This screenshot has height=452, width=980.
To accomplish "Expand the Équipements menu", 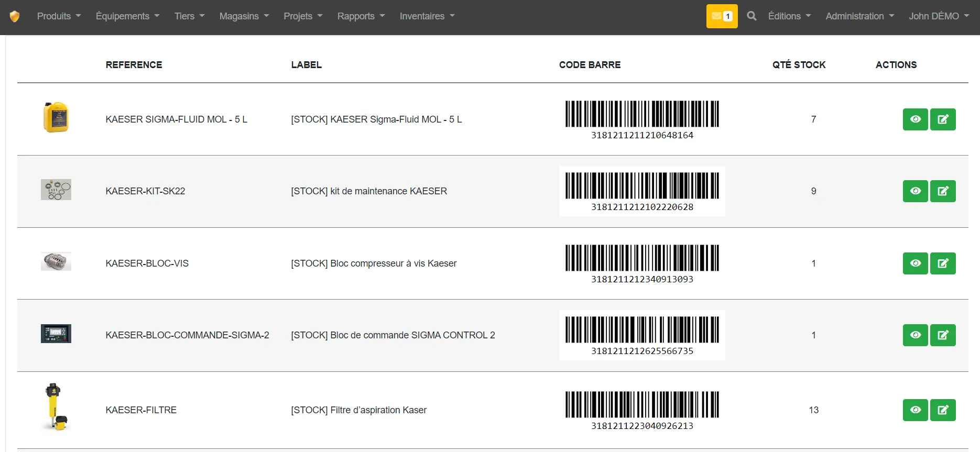I will pos(127,16).
